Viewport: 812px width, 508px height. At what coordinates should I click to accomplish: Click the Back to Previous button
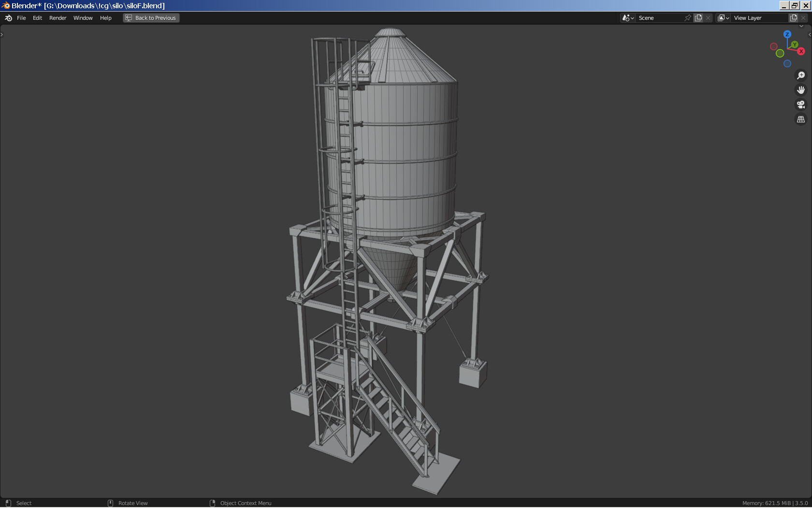pyautogui.click(x=151, y=17)
